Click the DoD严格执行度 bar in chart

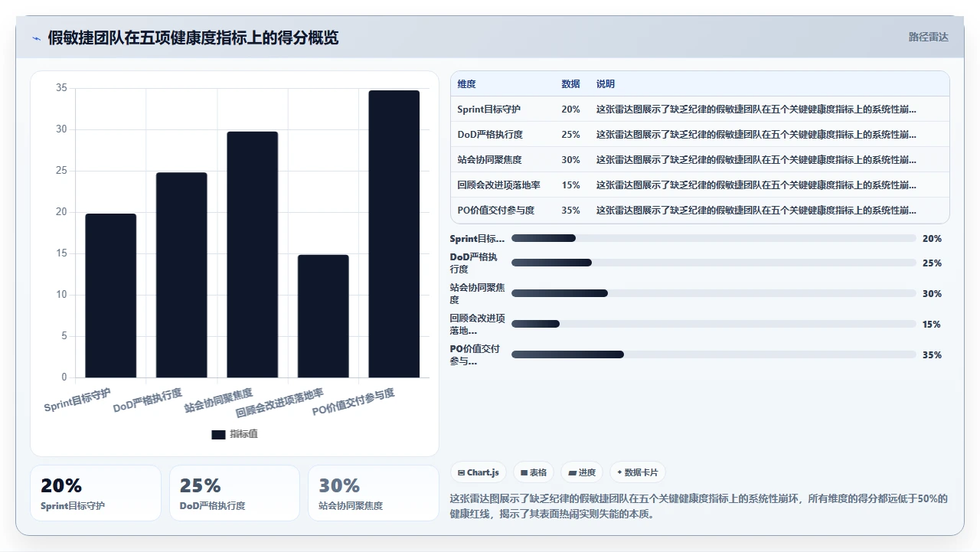click(181, 275)
